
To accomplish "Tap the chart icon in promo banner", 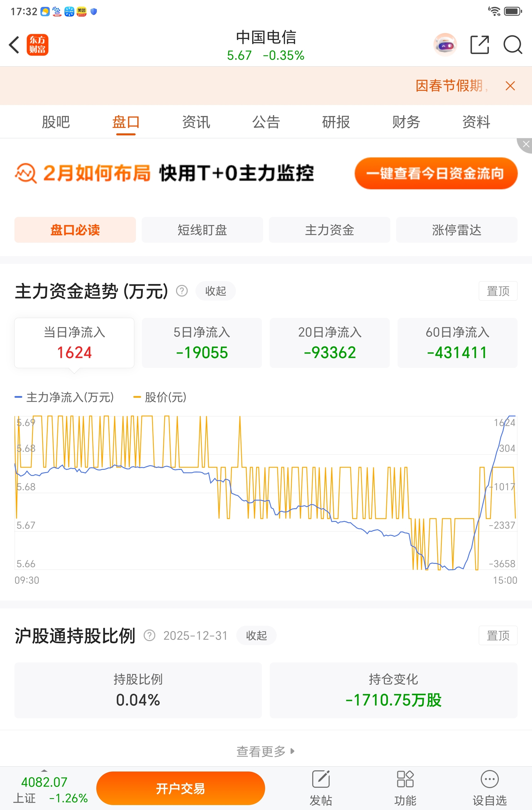I will [25, 173].
